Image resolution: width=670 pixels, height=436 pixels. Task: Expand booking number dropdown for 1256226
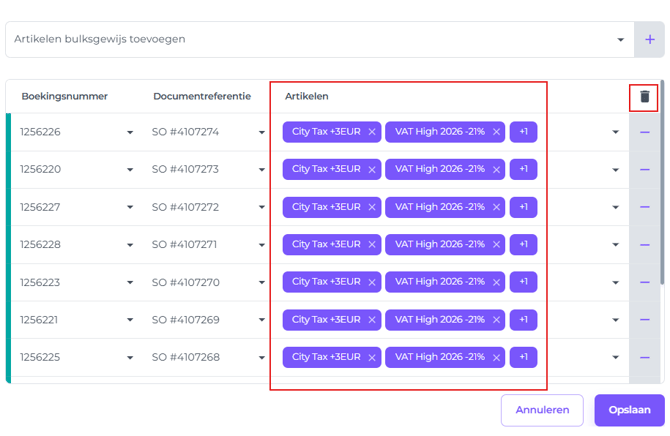pos(130,132)
